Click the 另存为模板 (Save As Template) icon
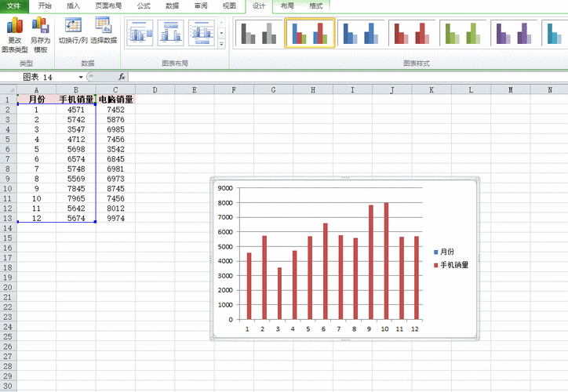 click(x=40, y=31)
